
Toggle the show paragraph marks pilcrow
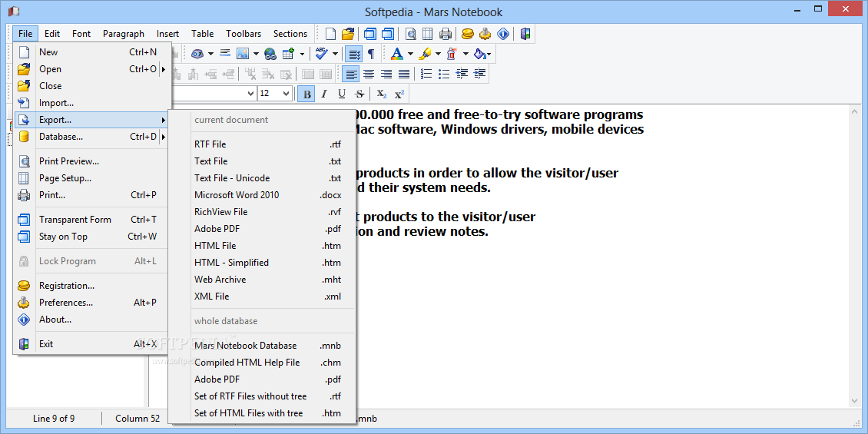pyautogui.click(x=372, y=54)
